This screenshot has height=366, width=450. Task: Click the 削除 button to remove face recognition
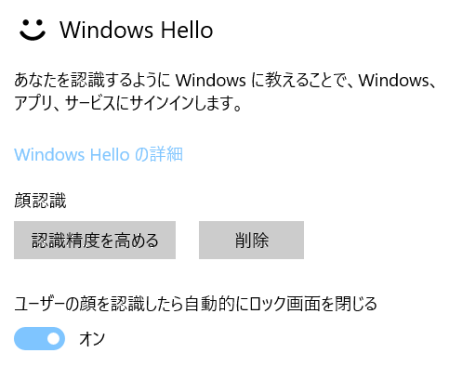(x=251, y=240)
